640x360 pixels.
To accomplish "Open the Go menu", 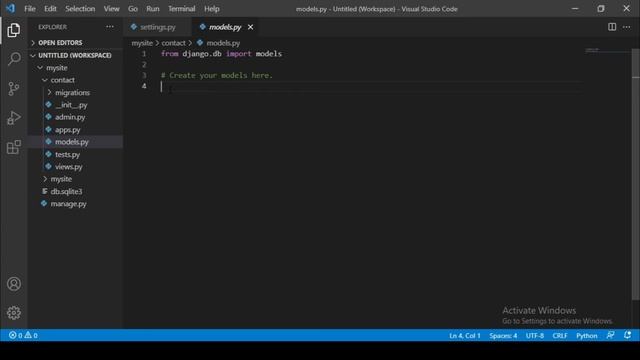I will (133, 9).
